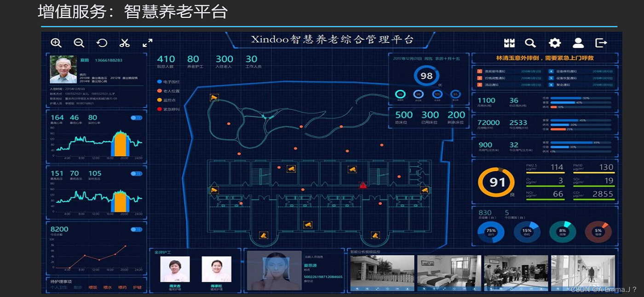Click the user profile icon
Viewport: 644px width, 297px height.
click(579, 42)
